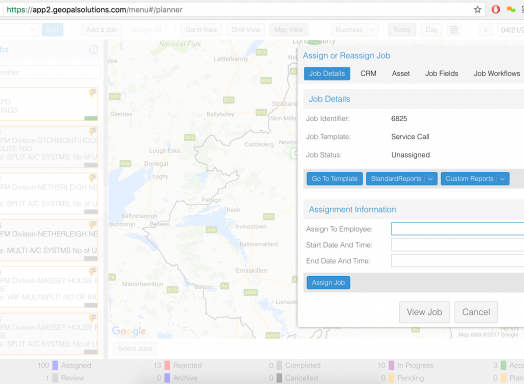Switch to the Asset tab
Viewport: 524px width, 384px height.
point(401,74)
